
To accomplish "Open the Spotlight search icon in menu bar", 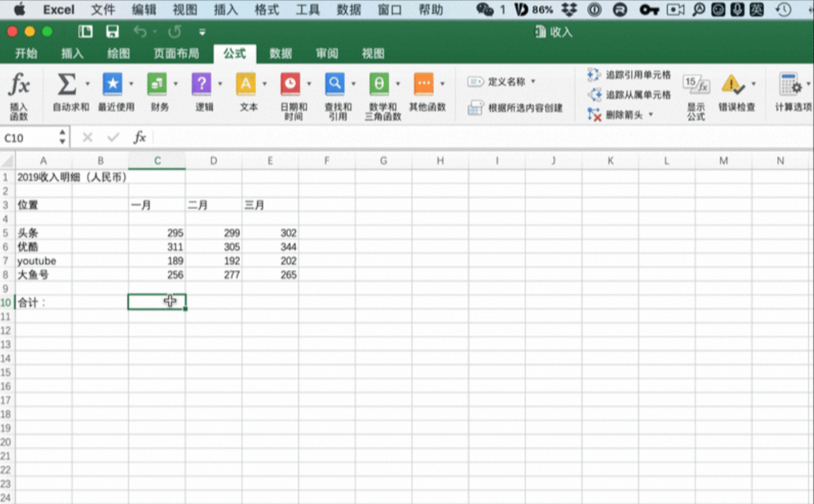I will pos(698,9).
